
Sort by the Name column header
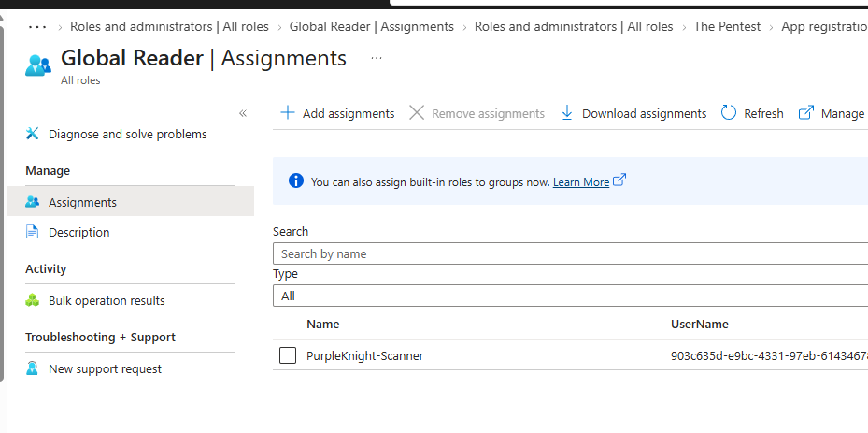(323, 324)
